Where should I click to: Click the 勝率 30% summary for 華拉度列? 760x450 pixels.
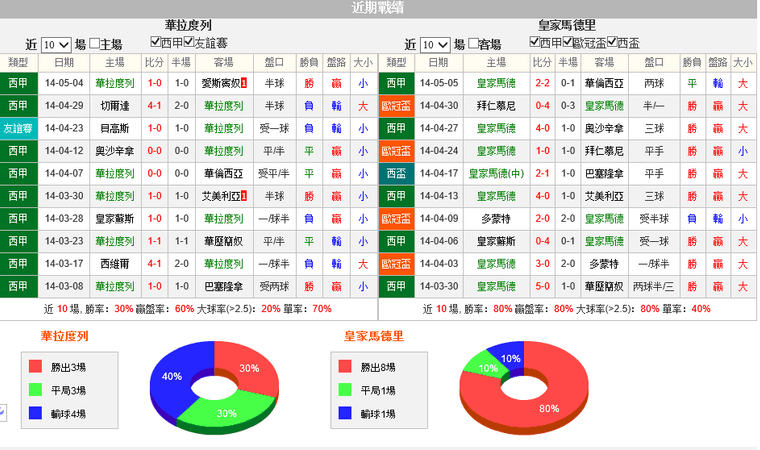click(109, 309)
